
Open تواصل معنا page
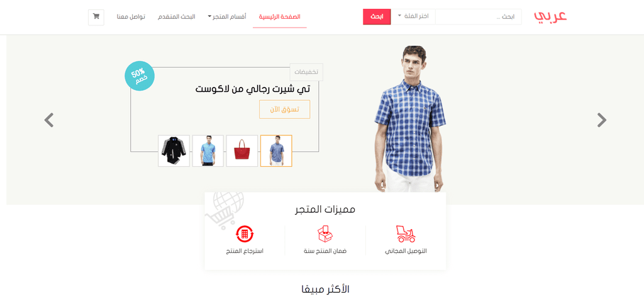[x=131, y=17]
